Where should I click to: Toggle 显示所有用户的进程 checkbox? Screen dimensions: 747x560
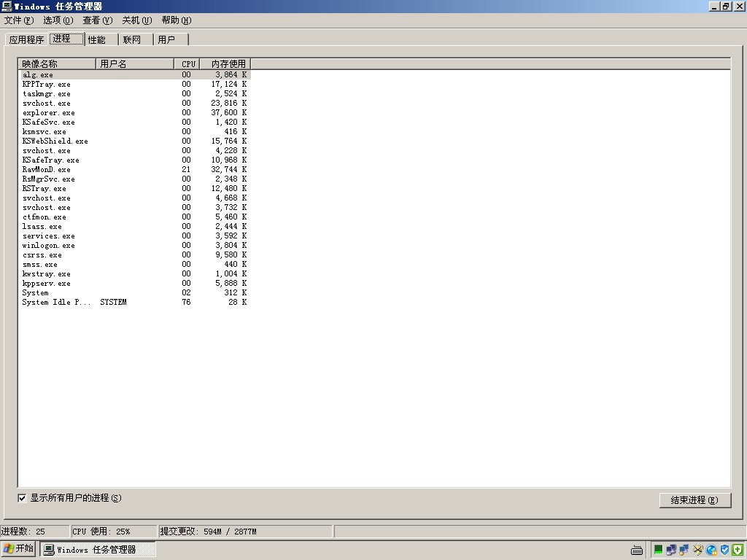tap(22, 498)
